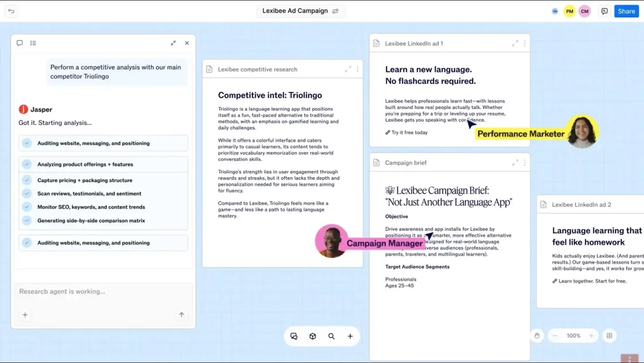Image resolution: width=644 pixels, height=363 pixels.
Task: Click the check circle beside Capture pricing
Action: 27,180
